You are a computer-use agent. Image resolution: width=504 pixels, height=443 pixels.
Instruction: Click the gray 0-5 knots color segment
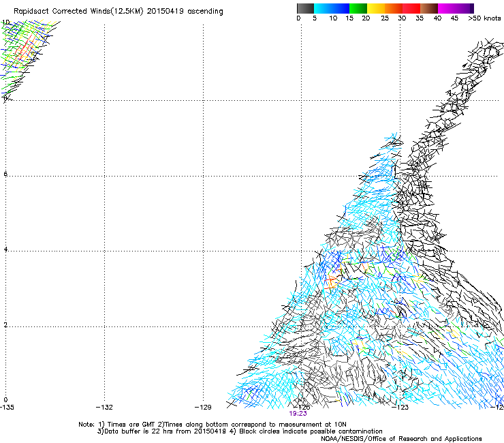305,8
